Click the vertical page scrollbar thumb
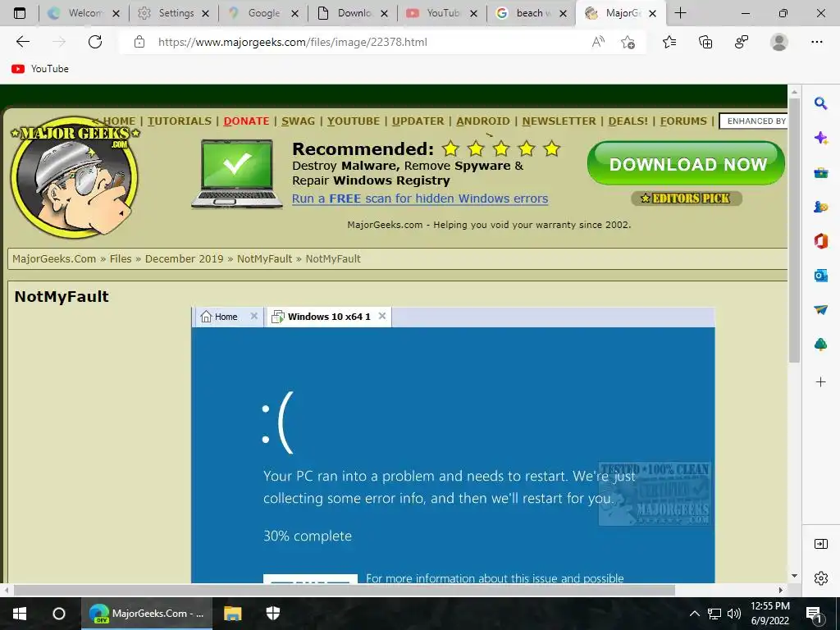 point(794,231)
